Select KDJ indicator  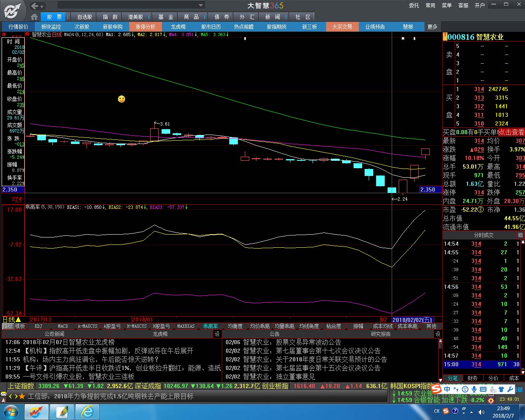tap(39, 326)
